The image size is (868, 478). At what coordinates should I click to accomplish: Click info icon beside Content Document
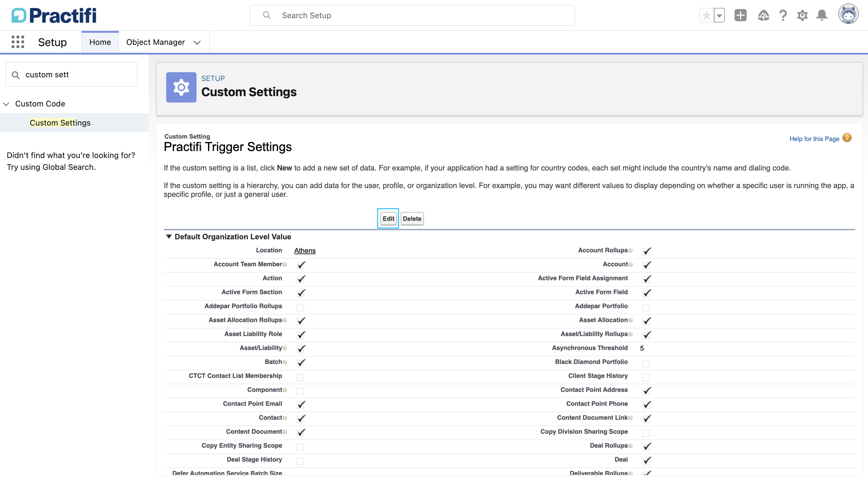[x=285, y=432]
